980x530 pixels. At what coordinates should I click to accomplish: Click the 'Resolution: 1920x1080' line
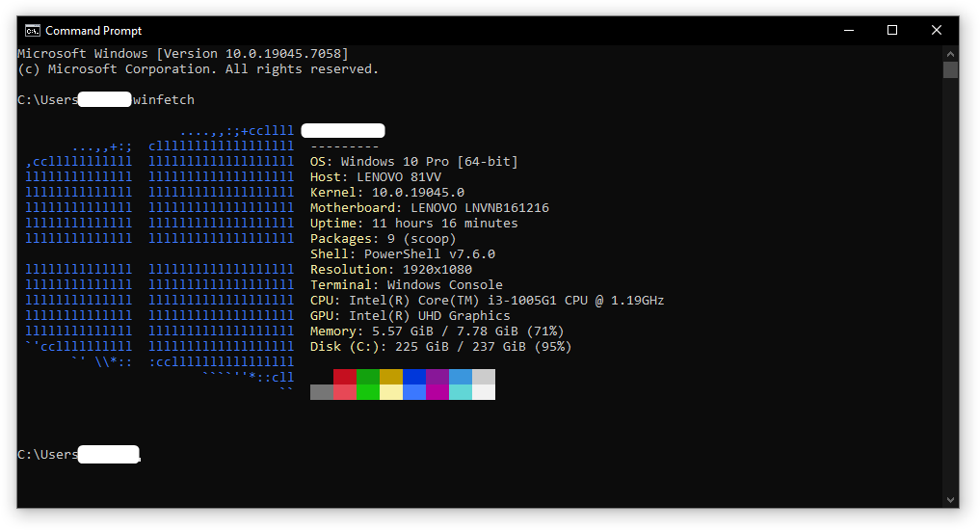point(391,270)
